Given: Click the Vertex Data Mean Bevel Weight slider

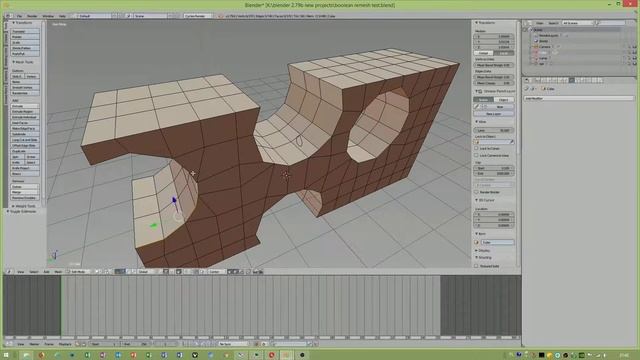Looking at the screenshot, I should [494, 65].
